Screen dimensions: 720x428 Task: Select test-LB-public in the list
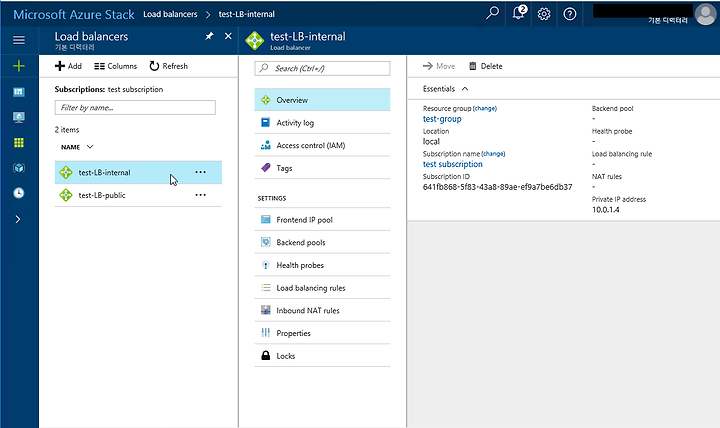[x=138, y=195]
